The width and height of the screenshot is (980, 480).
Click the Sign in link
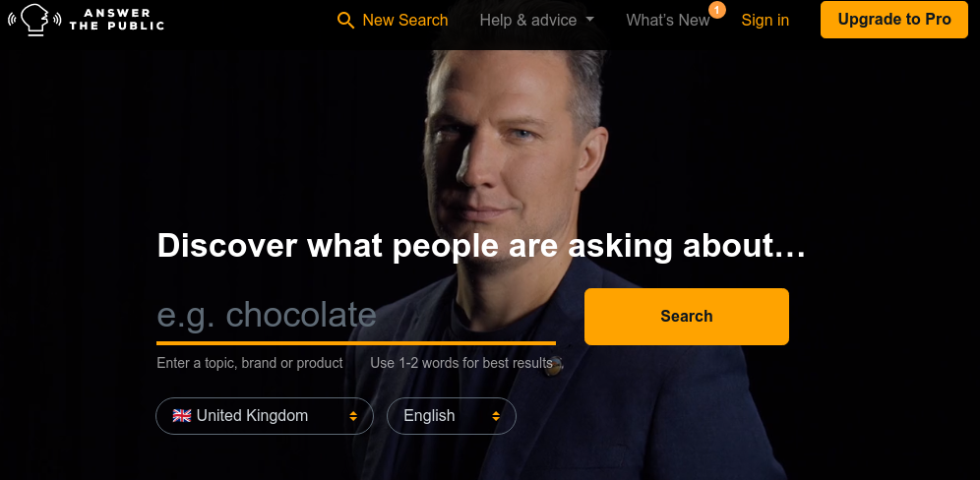coord(765,20)
